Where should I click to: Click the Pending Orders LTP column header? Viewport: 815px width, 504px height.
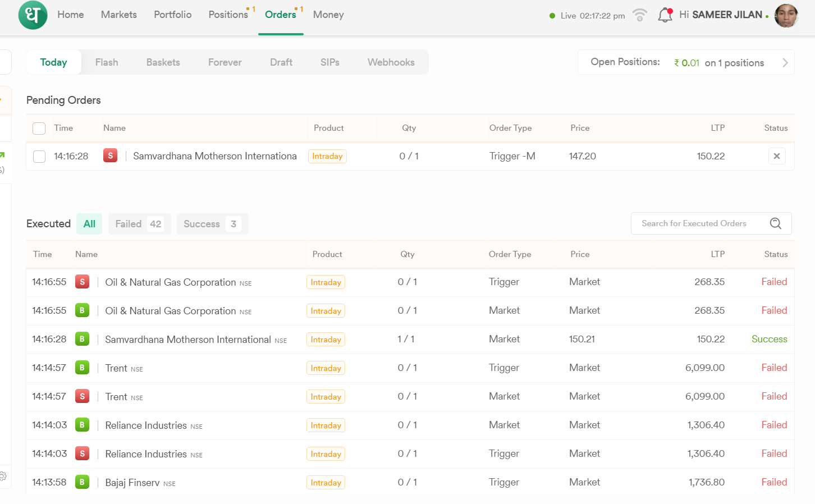pyautogui.click(x=717, y=128)
